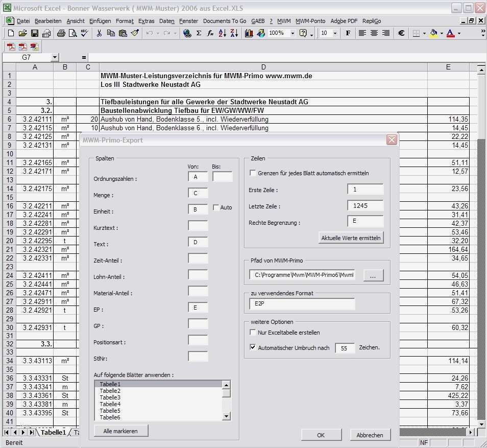Expand the Name Box G7 dropdown arrow
Image resolution: width=487 pixels, height=448 pixels.
pos(55,57)
